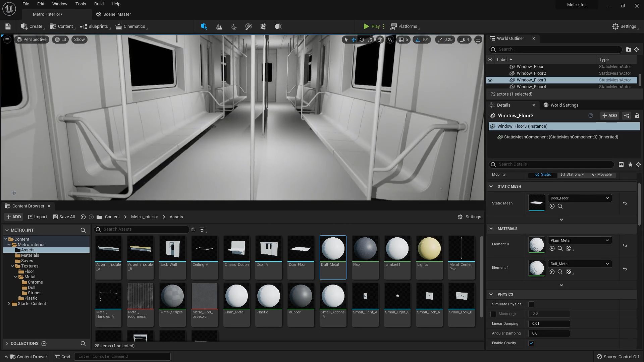Hide Window_Floor3 using the eye icon
Viewport: 644px width, 362px height.
coord(490,80)
